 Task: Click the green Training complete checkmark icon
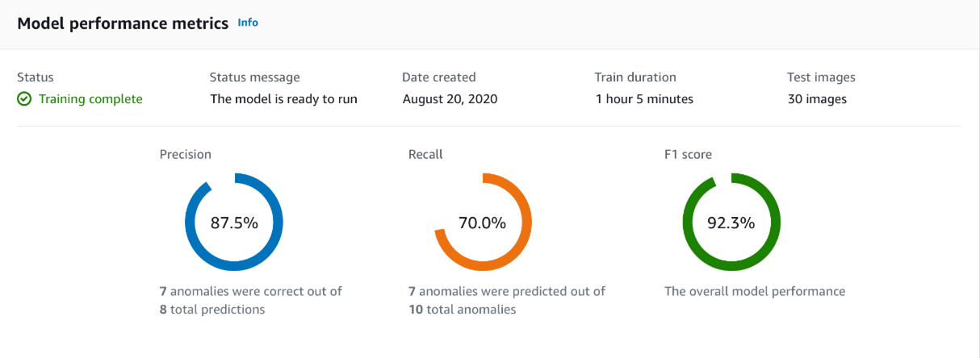click(x=24, y=99)
